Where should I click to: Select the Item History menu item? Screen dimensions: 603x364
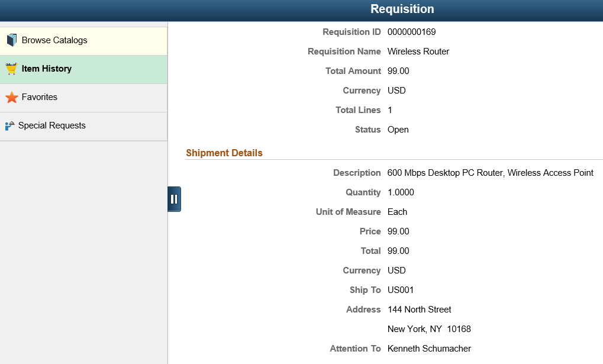tap(83, 69)
